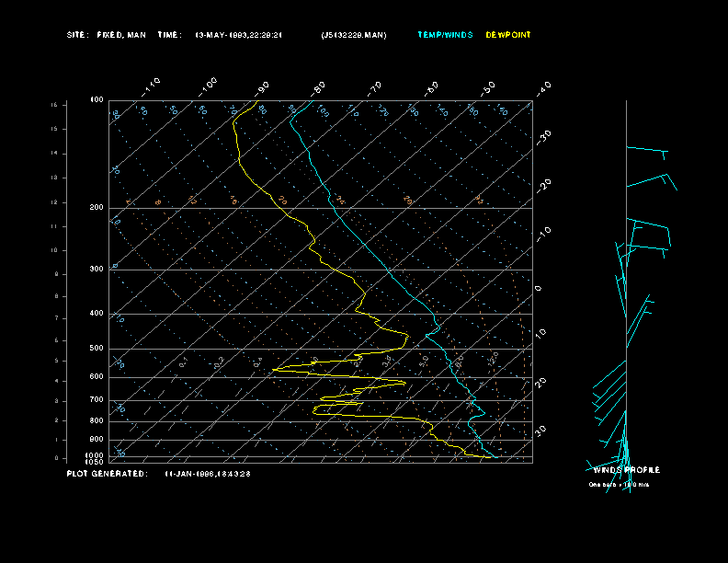The height and width of the screenshot is (563, 728).
Task: Click the 30 isotherm label on right edge
Action: click(540, 431)
